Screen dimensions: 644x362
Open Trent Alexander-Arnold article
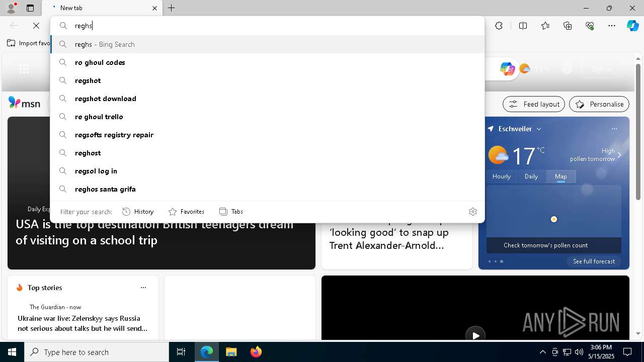(x=389, y=239)
